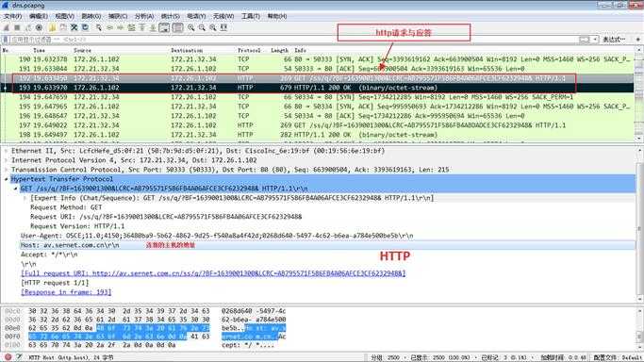Viewport: 644px width, 362px height.
Task: Expand the Expert Info (Chat/Sequence) node
Action: [x=25, y=198]
